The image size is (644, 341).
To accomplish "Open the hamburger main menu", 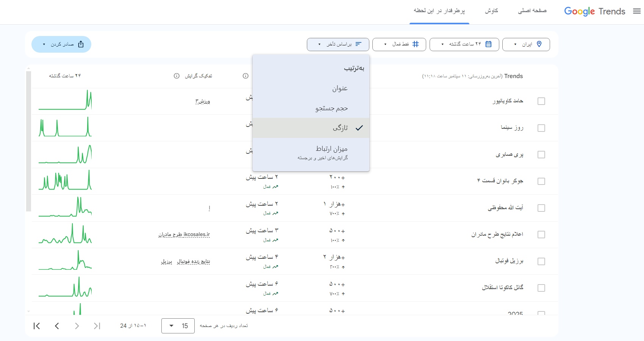I will pos(637,11).
